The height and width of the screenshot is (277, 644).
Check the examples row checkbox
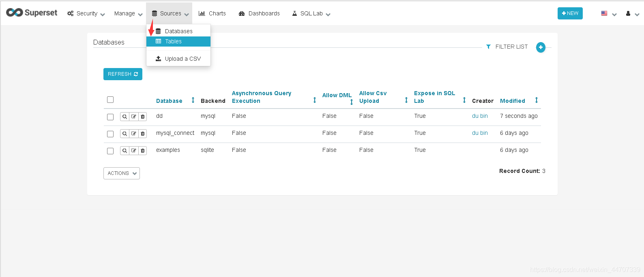(x=110, y=151)
